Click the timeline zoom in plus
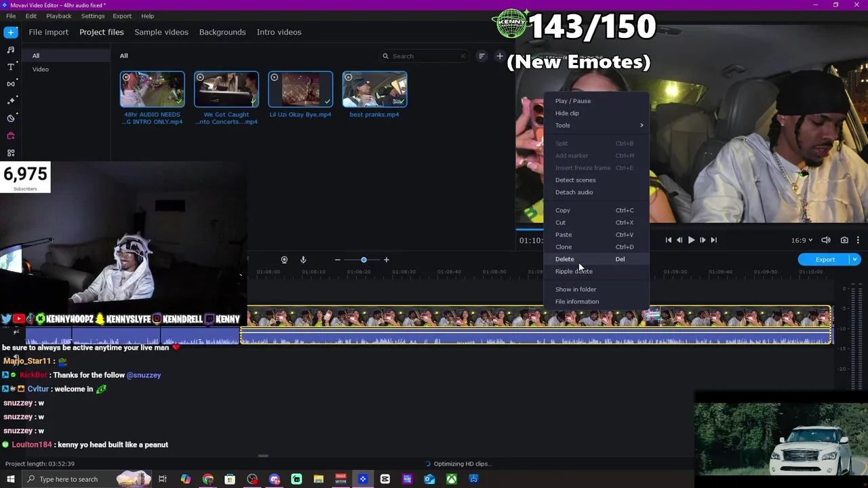Screen dimensions: 868x488 pyautogui.click(x=387, y=260)
